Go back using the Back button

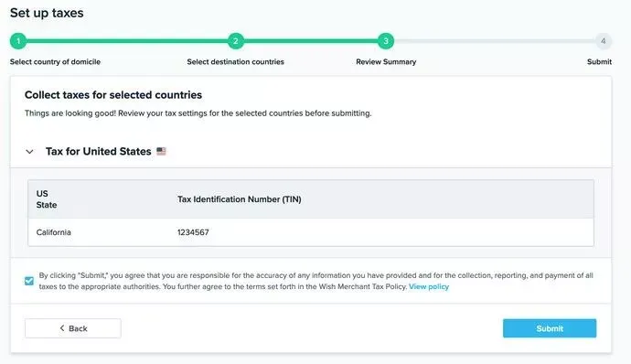click(x=73, y=328)
